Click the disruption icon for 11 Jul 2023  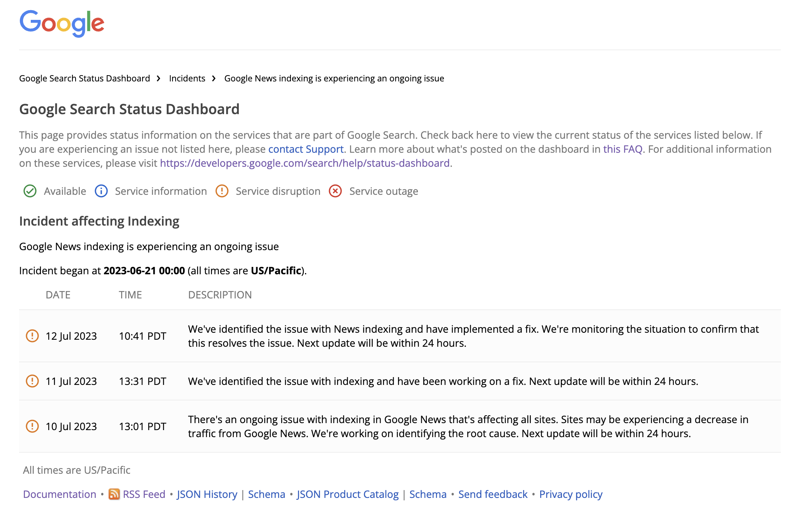[32, 381]
